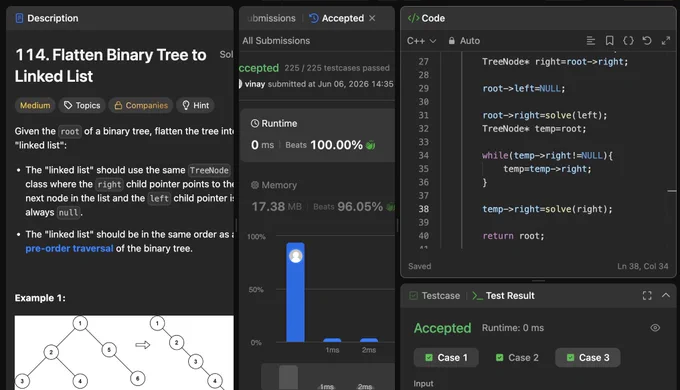Click the Code panel tab

coord(426,18)
